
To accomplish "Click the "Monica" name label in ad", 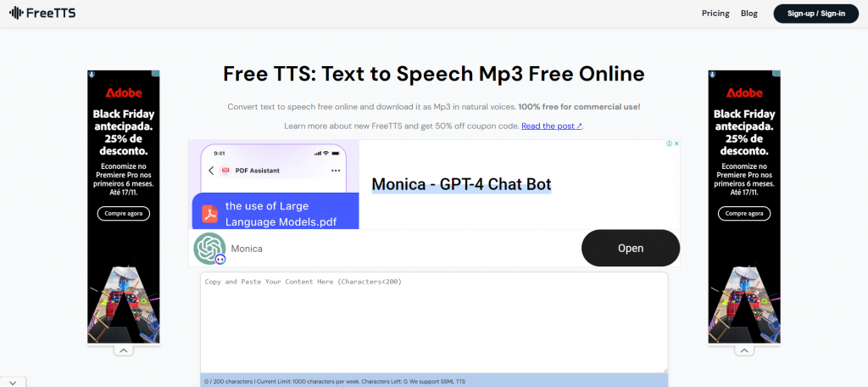I will point(247,249).
